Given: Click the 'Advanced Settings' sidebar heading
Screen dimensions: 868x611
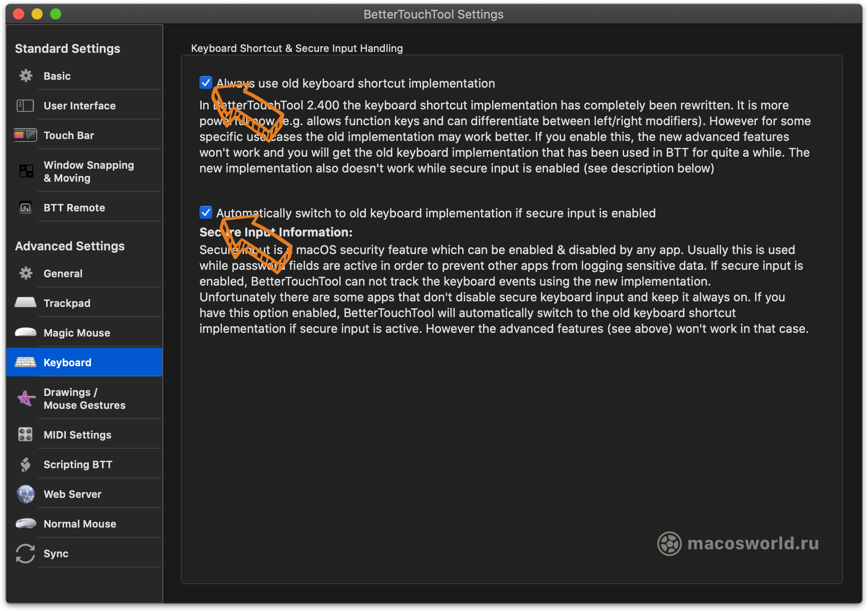Looking at the screenshot, I should (x=70, y=246).
